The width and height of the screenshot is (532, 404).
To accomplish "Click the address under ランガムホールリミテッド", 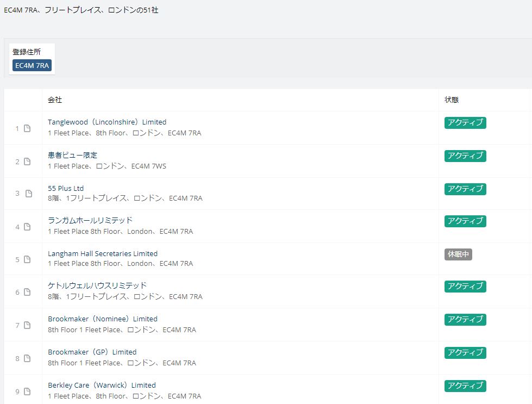I will coord(121,232).
